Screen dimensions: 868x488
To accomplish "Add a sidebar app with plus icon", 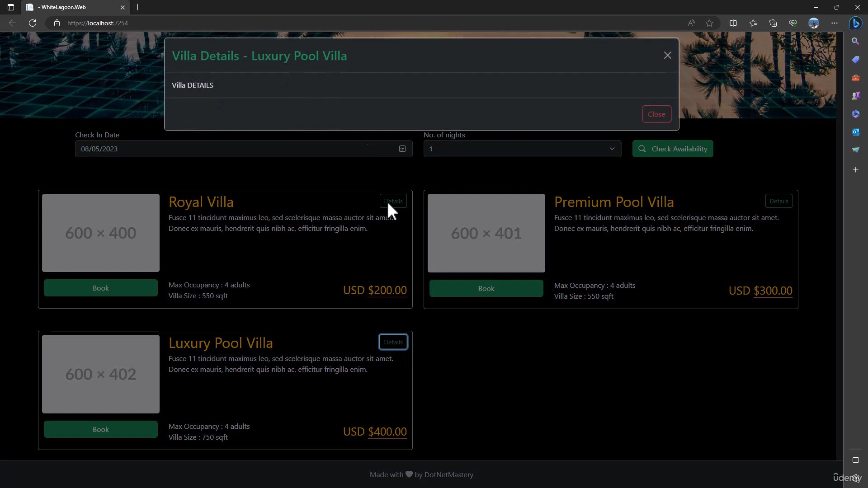I will click(x=855, y=170).
